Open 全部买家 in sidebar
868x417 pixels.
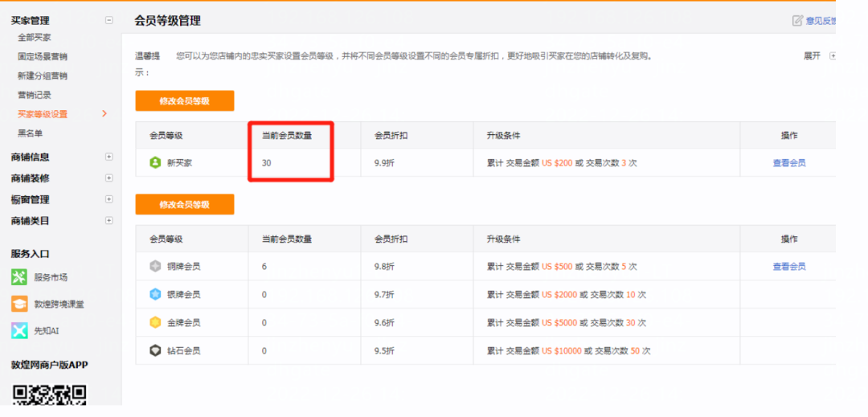(35, 37)
